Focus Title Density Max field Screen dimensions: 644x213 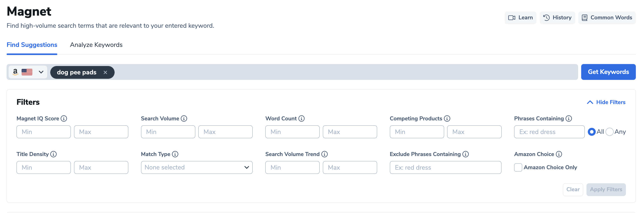[x=101, y=167]
